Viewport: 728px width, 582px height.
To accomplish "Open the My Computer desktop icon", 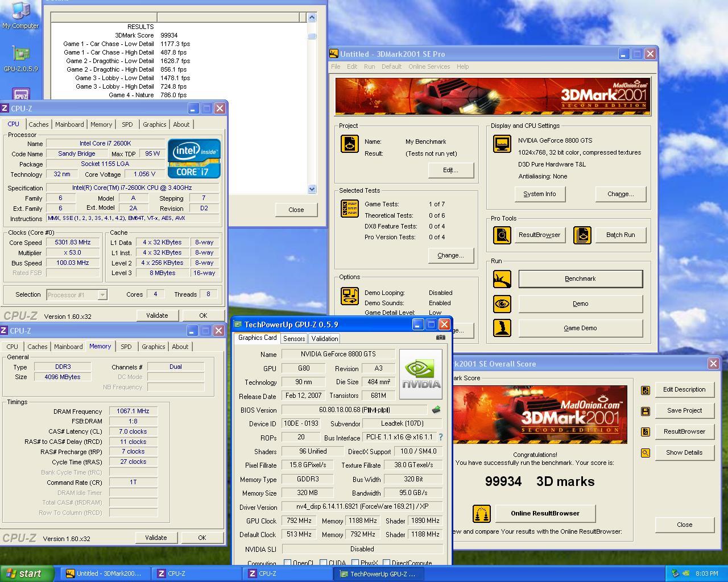I will pos(20,15).
